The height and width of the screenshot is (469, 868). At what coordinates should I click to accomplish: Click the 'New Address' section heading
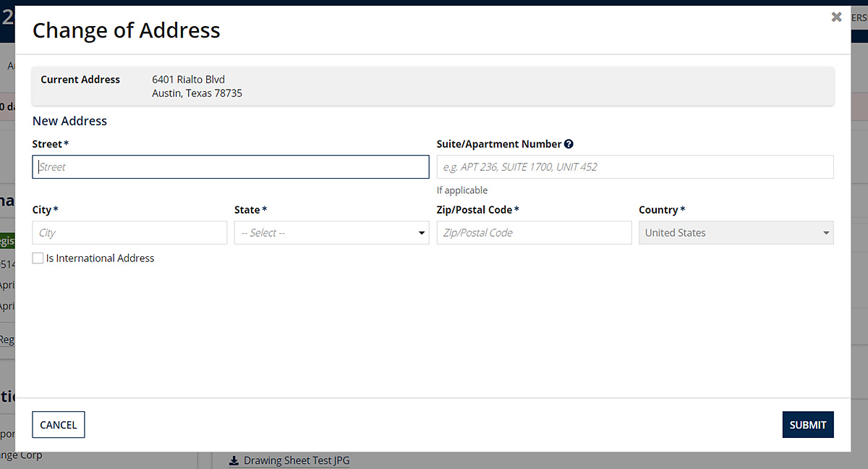[x=69, y=121]
